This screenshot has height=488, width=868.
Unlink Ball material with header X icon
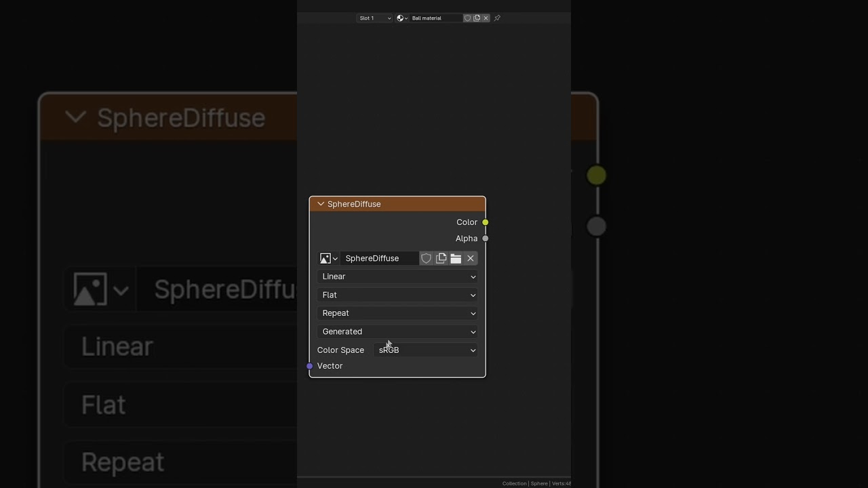(x=486, y=18)
